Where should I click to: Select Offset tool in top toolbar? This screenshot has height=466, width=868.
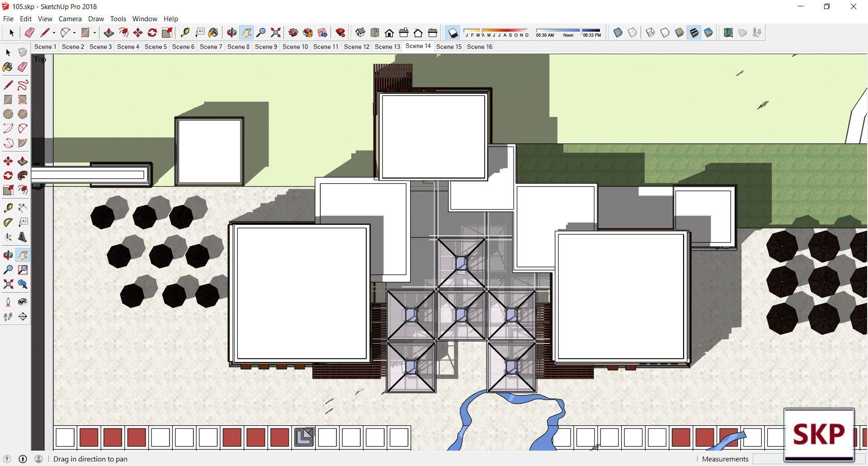coord(123,33)
